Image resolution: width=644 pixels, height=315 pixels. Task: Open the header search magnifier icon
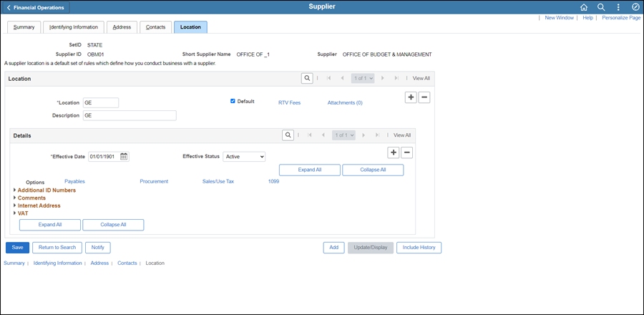[601, 7]
